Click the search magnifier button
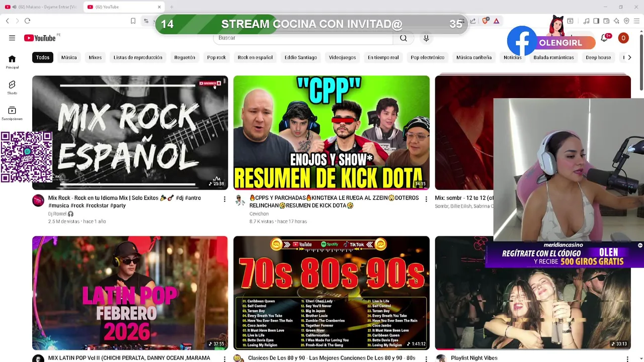644x362 pixels. 404,38
